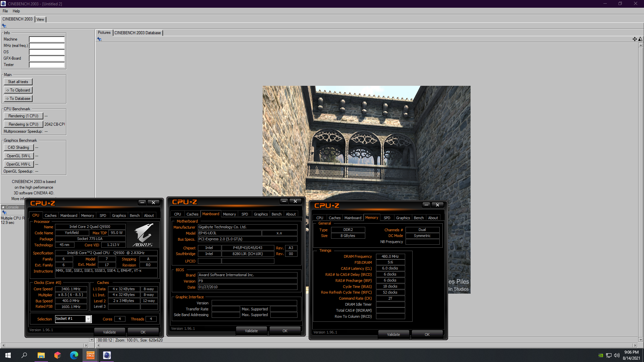The width and height of the screenshot is (644, 362).
Task: Open SPD tab in CPU-Z Mainboard window
Action: pyautogui.click(x=245, y=214)
